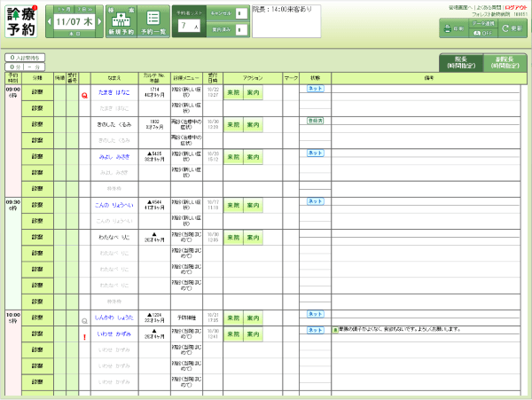This screenshot has height=400, width=532.
Task: Click the red exclamation icon beside いわせ かずみ
Action: [84, 336]
